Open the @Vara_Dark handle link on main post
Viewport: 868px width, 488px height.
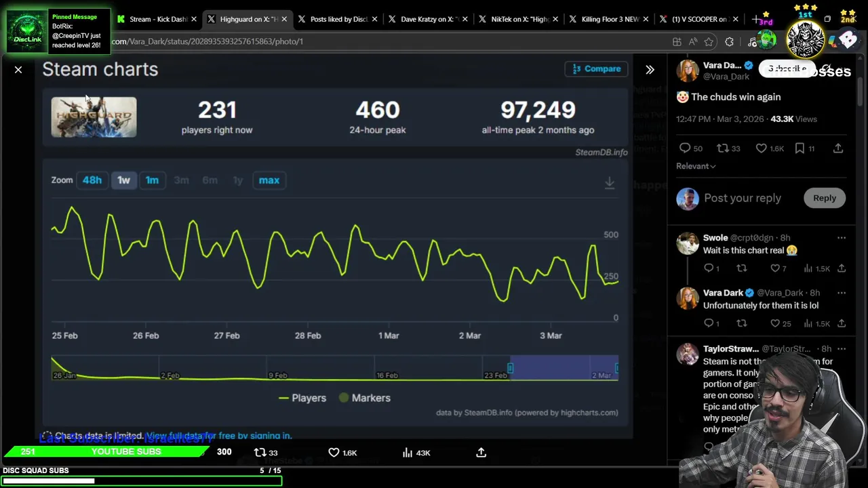[726, 77]
